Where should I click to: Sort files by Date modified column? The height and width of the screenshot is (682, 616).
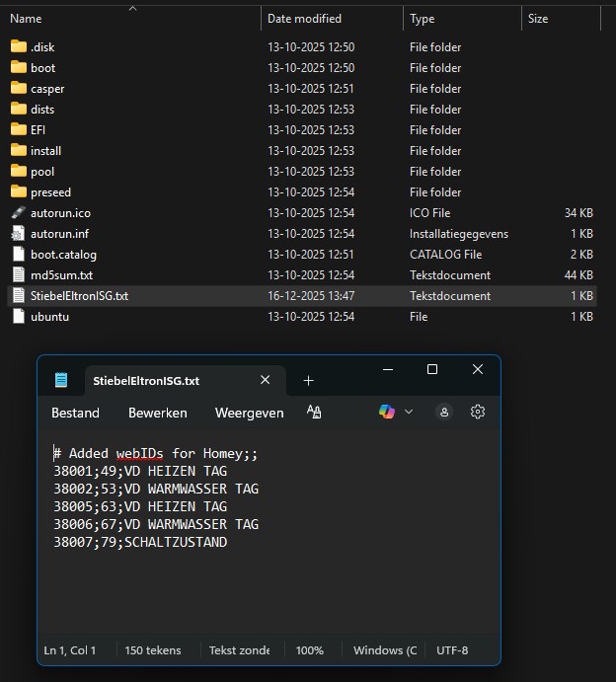tap(304, 19)
